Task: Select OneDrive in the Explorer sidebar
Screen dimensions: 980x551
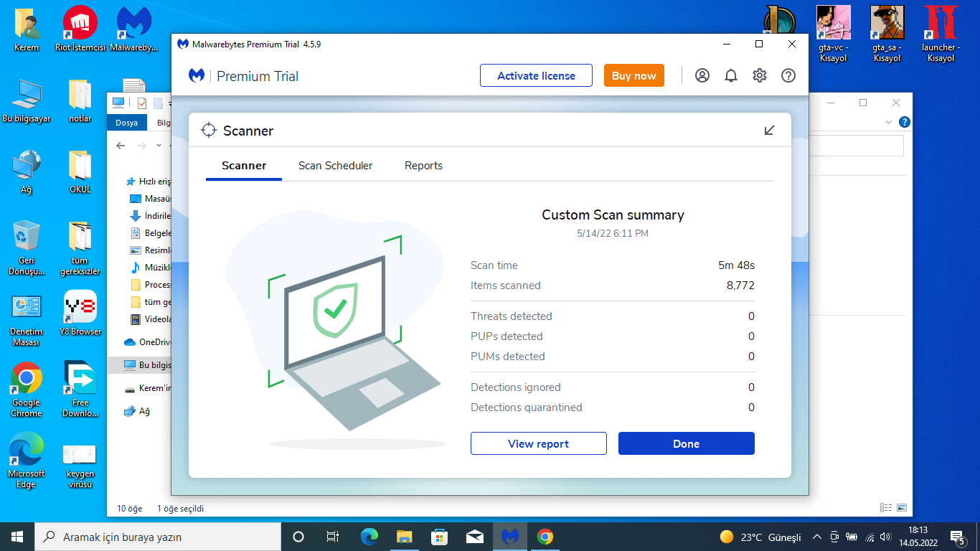Action: [148, 342]
